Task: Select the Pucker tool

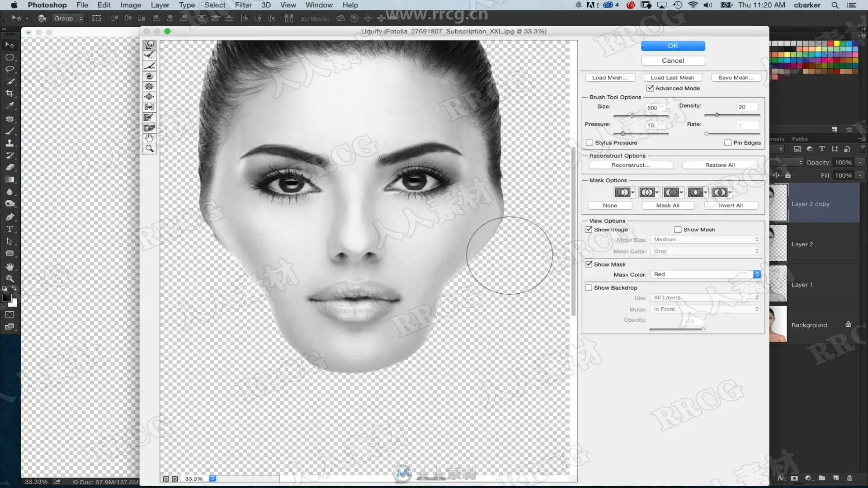Action: pyautogui.click(x=150, y=87)
